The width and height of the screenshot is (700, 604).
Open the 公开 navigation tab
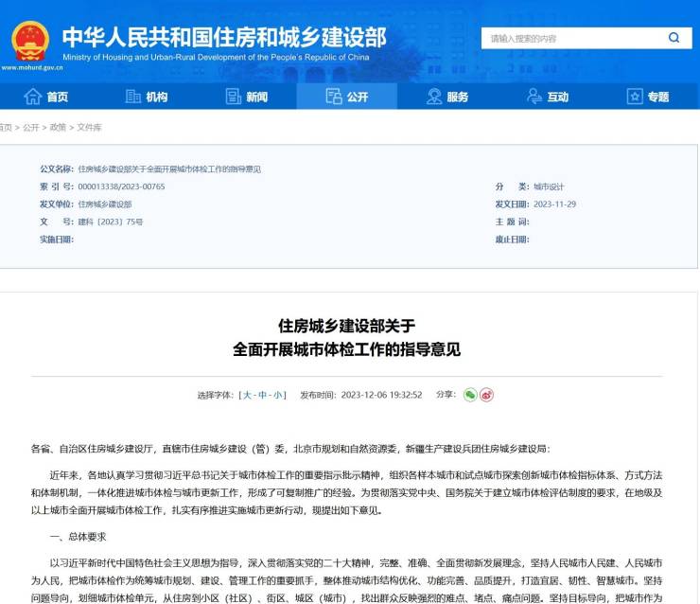346,97
